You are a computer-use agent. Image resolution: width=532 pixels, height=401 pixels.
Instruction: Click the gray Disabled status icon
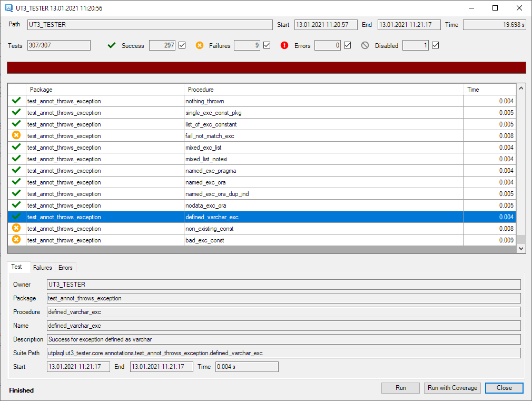click(364, 45)
